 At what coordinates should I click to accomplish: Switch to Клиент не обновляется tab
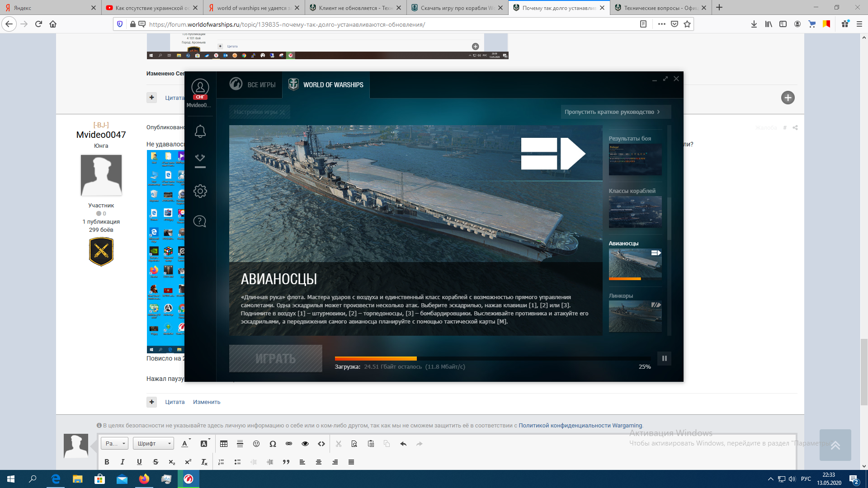355,8
